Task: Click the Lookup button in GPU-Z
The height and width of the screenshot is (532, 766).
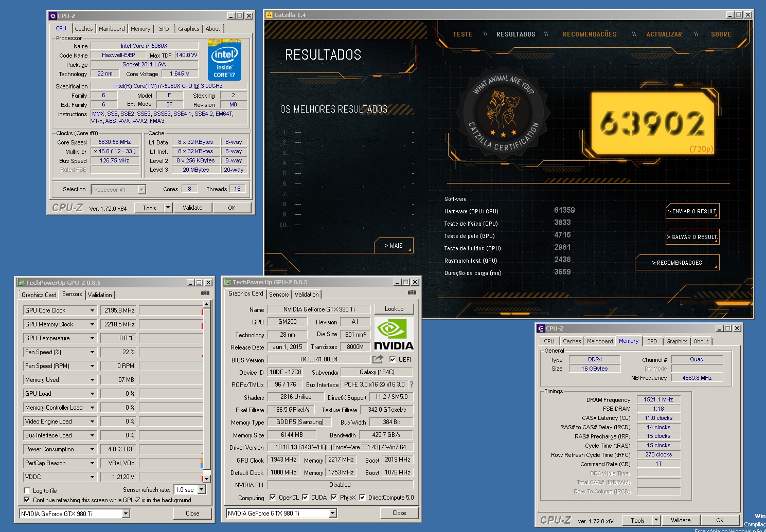Action: point(394,309)
